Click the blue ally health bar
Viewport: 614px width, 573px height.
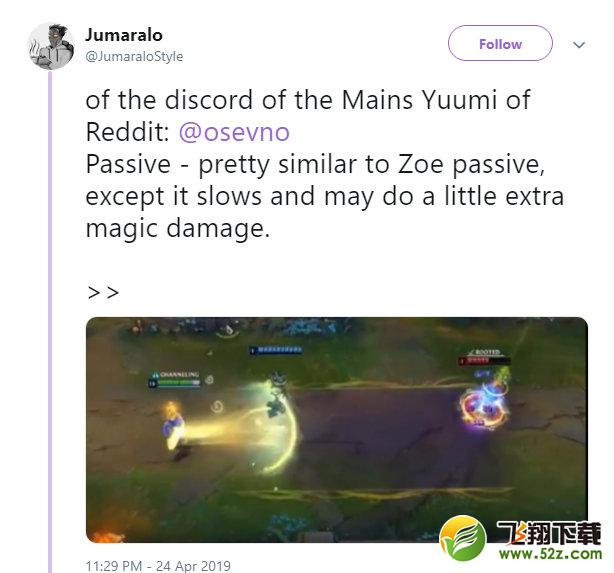[x=276, y=349]
